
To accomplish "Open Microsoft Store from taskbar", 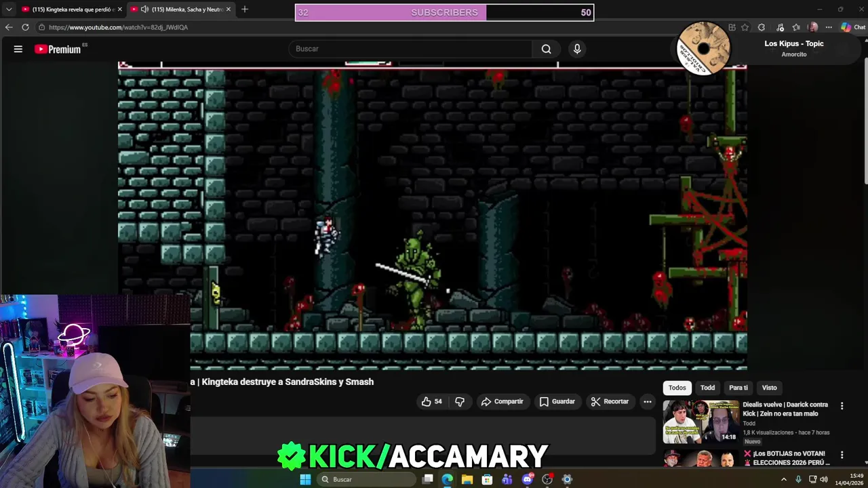I will [487, 479].
